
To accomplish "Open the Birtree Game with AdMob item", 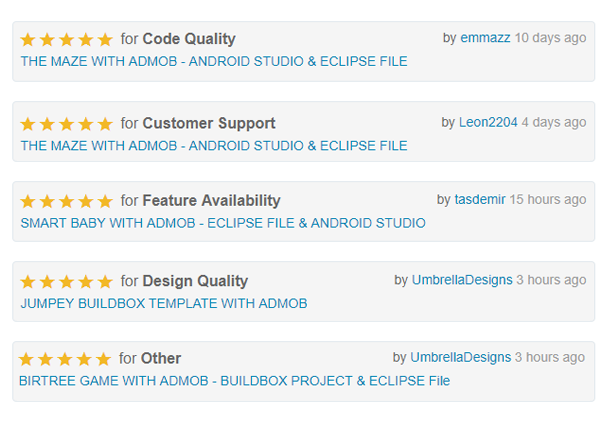I will [x=234, y=380].
